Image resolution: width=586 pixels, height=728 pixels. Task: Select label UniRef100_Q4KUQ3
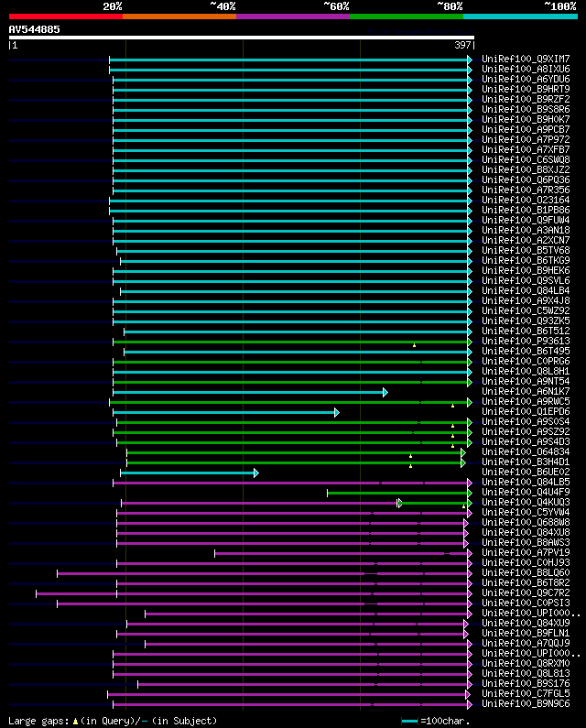click(526, 503)
